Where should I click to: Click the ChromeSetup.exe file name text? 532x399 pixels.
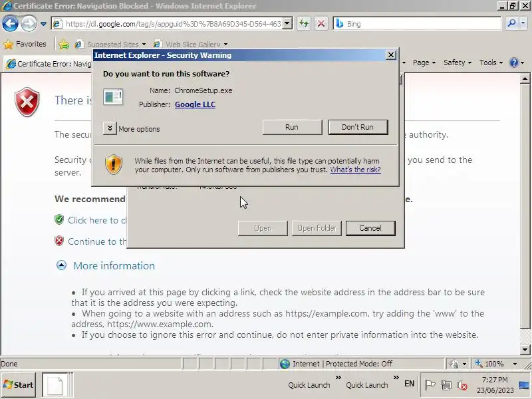(x=203, y=90)
